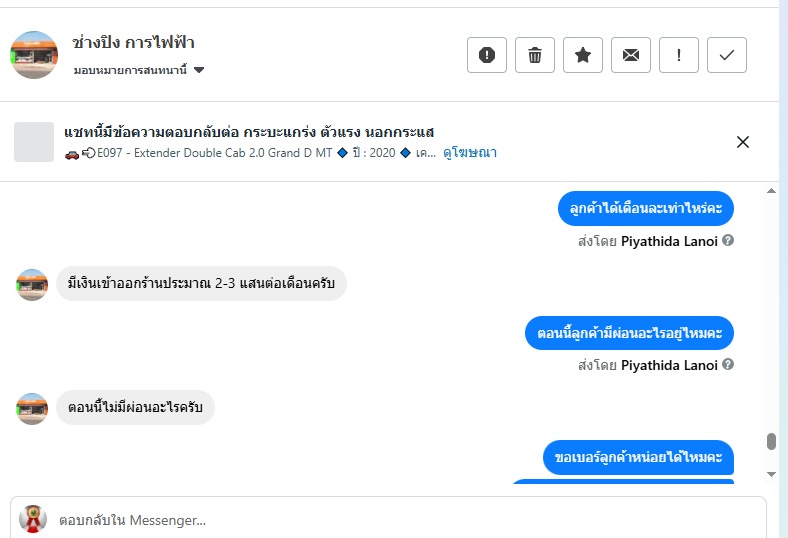Image resolution: width=788 pixels, height=538 pixels.
Task: Click scrollbar down arrow in chat
Action: 771,473
